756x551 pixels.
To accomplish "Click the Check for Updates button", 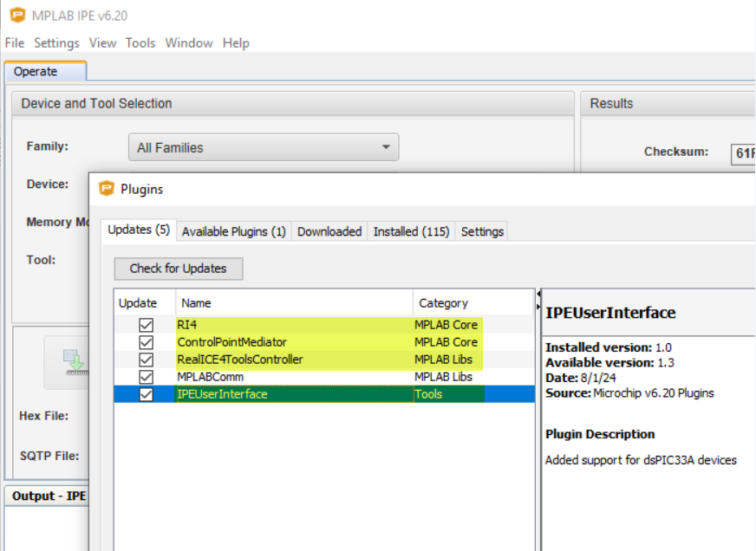I will [x=178, y=269].
